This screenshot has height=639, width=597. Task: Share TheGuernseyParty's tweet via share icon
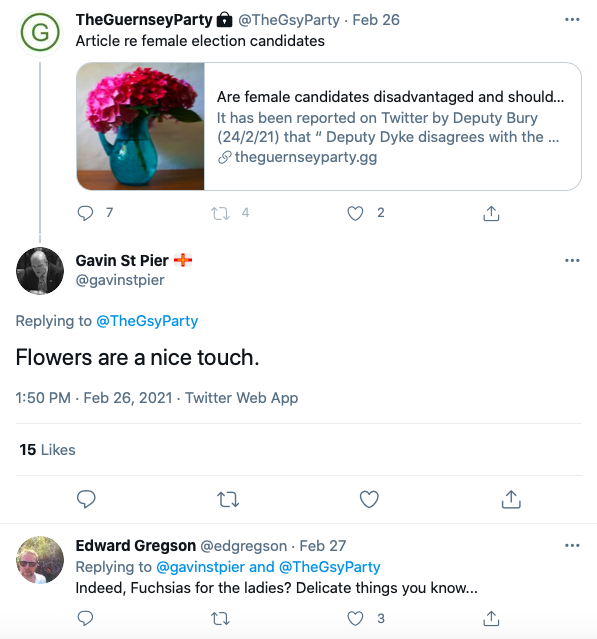(x=491, y=213)
